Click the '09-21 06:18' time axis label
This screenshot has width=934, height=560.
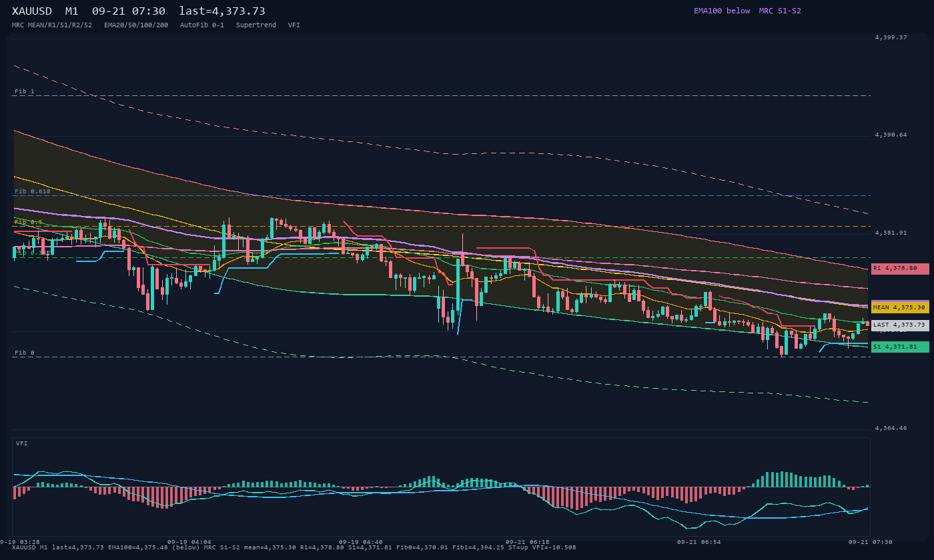point(528,542)
